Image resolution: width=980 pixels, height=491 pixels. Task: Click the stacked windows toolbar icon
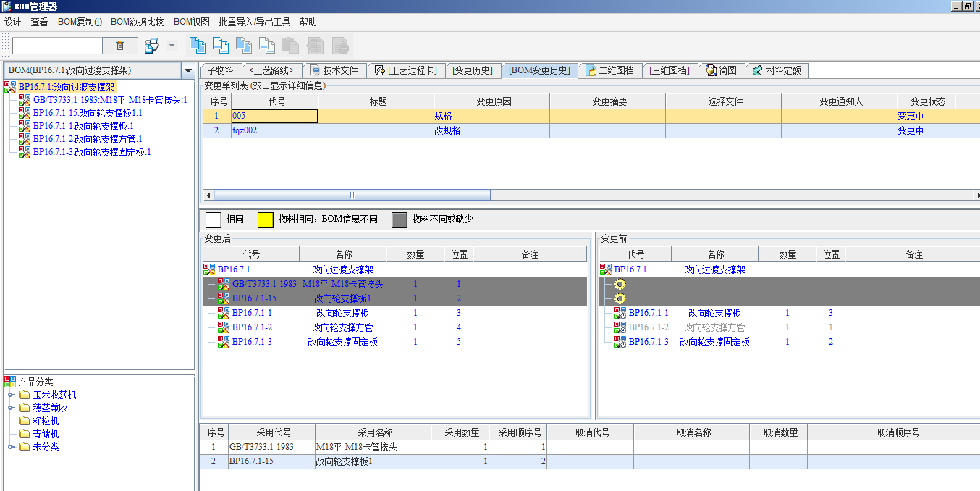(x=151, y=46)
